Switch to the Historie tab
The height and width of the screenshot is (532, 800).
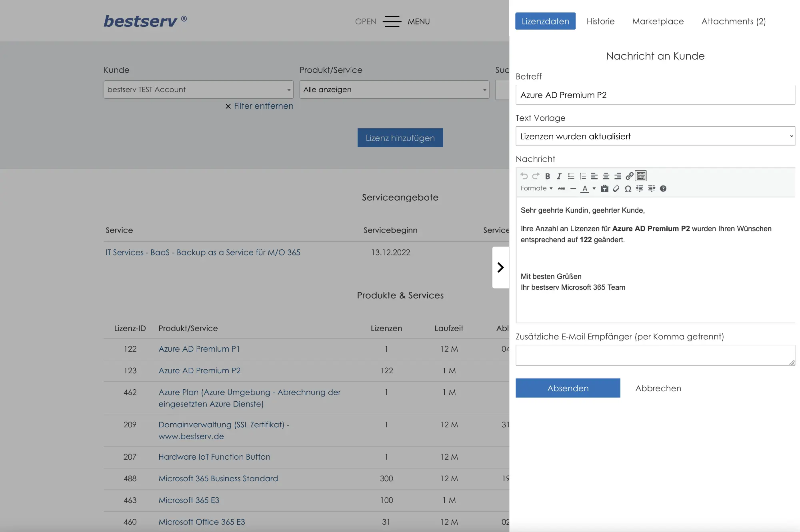[600, 21]
